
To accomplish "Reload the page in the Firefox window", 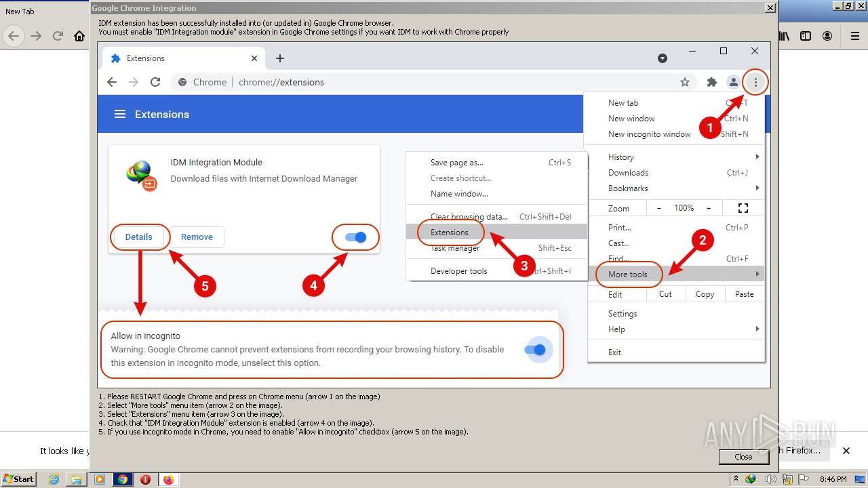I will click(58, 36).
